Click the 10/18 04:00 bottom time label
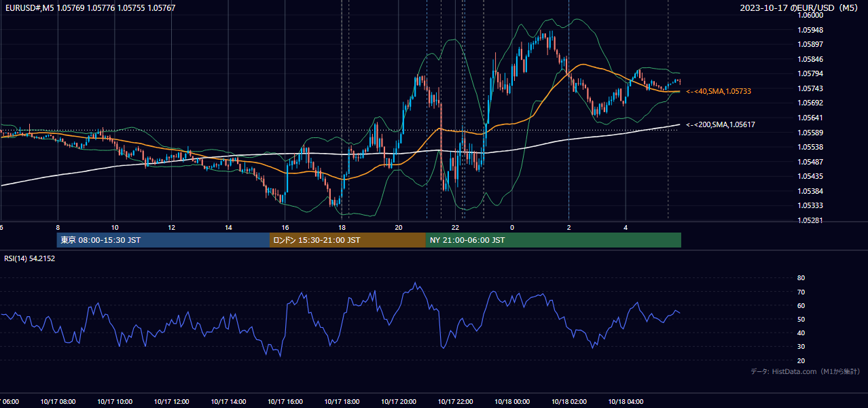The height and width of the screenshot is (408, 868). [x=626, y=402]
